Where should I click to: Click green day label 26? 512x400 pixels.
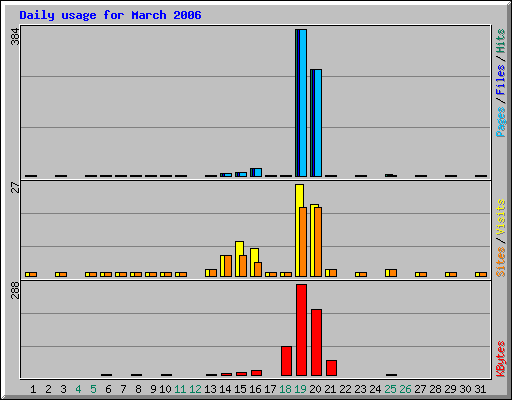(405, 389)
